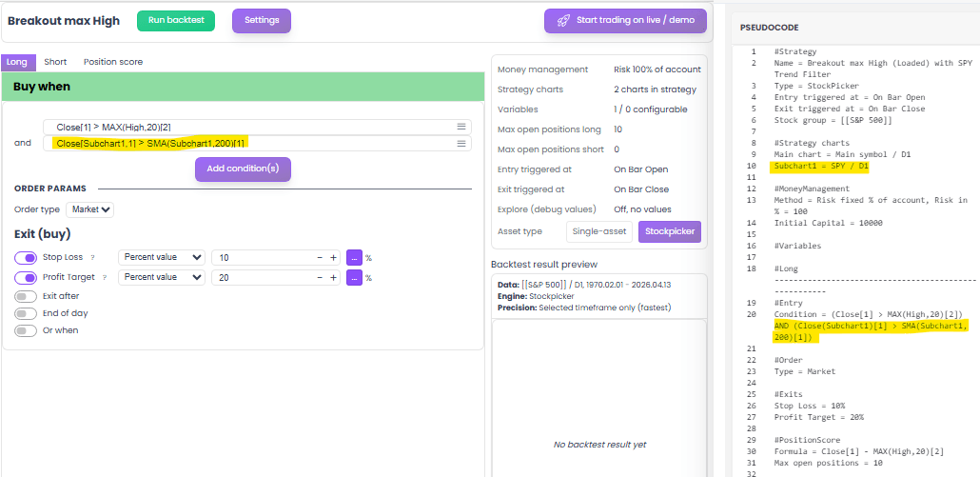Switch to the Position score tab

tap(113, 62)
